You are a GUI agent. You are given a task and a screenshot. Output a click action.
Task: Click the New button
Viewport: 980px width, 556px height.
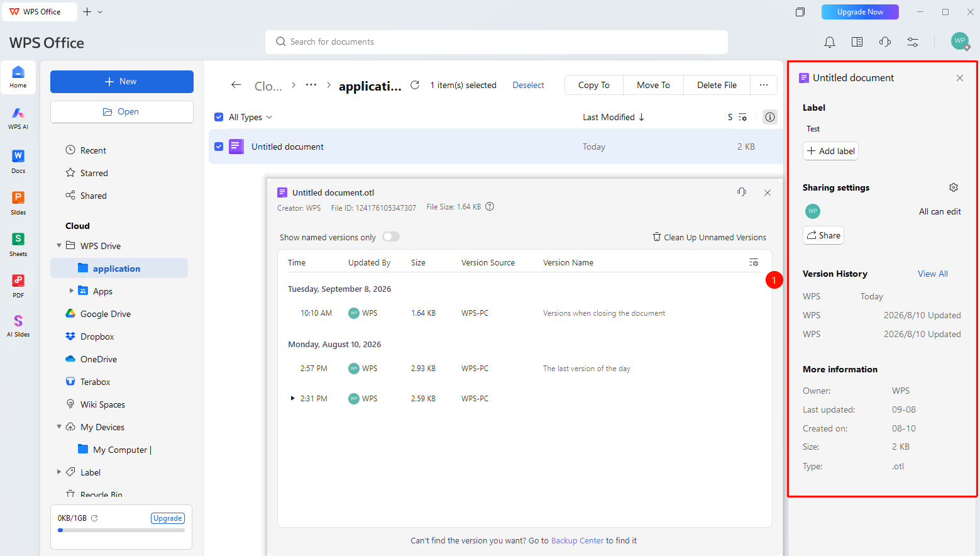click(x=122, y=82)
